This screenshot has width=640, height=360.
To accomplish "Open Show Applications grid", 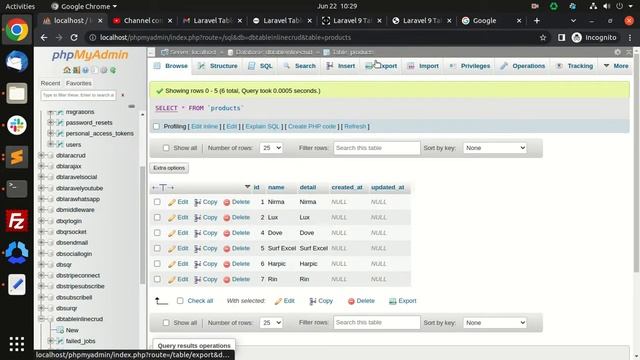I will coord(17,344).
